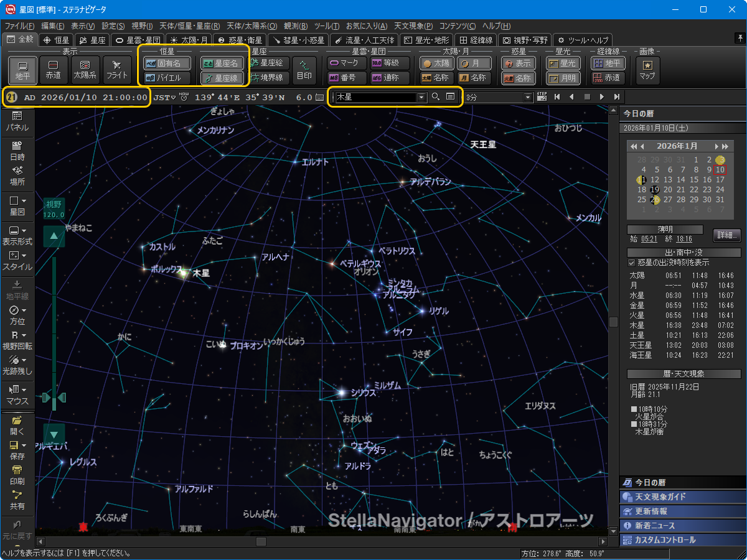747x560 pixels.
Task: Click the パネル icon in left sidebar
Action: [17, 121]
